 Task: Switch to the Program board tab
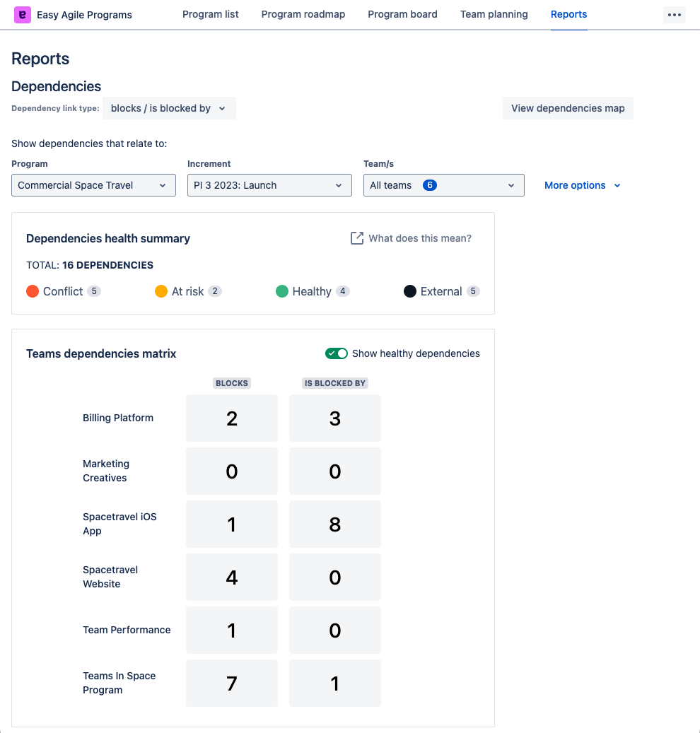tap(402, 13)
